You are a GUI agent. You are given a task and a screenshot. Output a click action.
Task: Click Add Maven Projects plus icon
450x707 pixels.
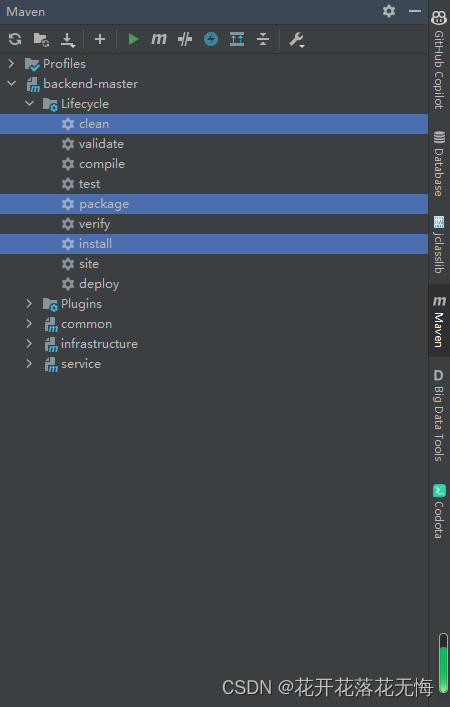[x=100, y=39]
